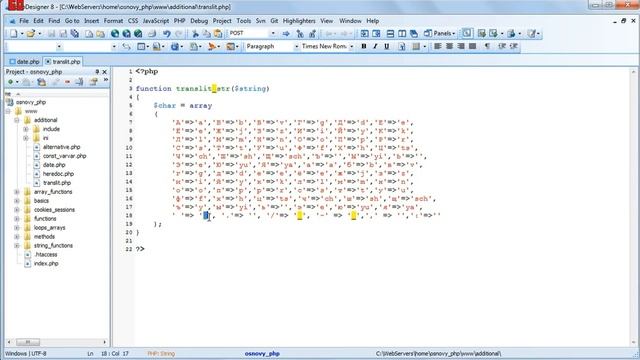Select index.php in project tree

[46, 264]
